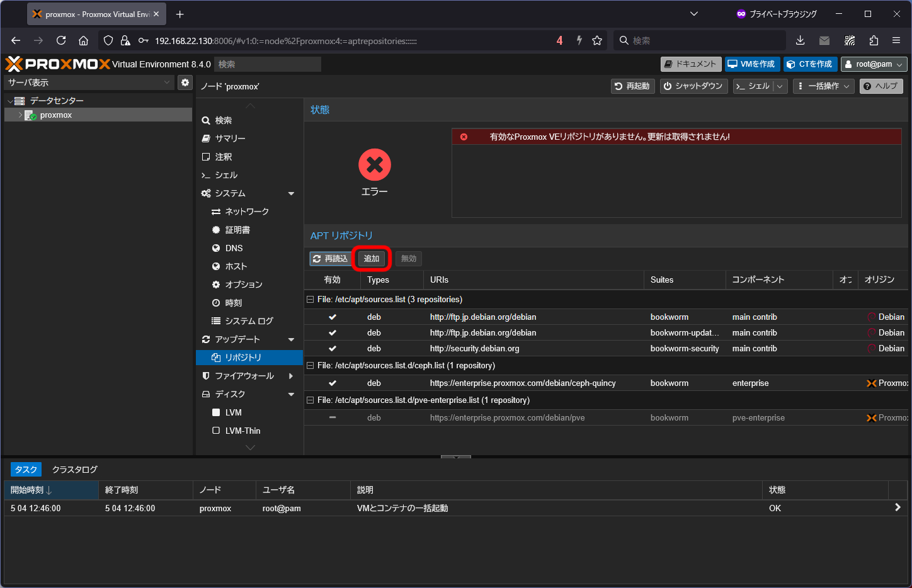Expand the proxmox node in tree

(20, 115)
